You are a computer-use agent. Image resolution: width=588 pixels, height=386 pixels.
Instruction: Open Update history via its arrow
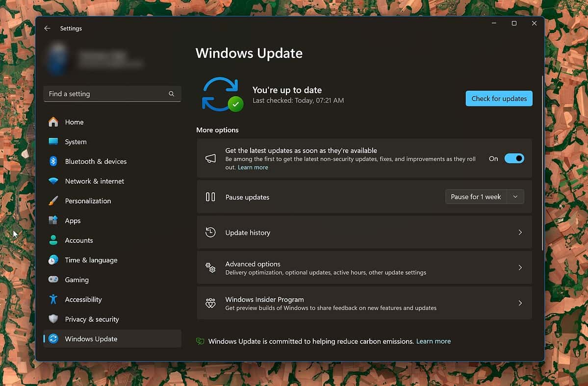click(520, 232)
